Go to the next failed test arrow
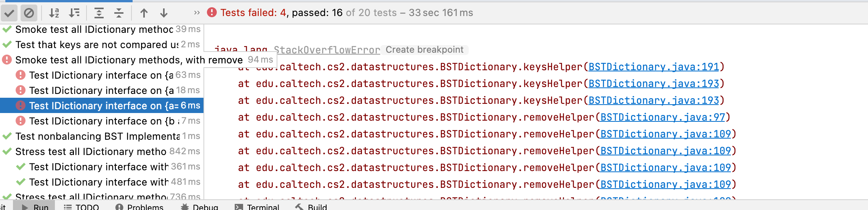Viewport: 868px width, 210px height. coord(164,13)
